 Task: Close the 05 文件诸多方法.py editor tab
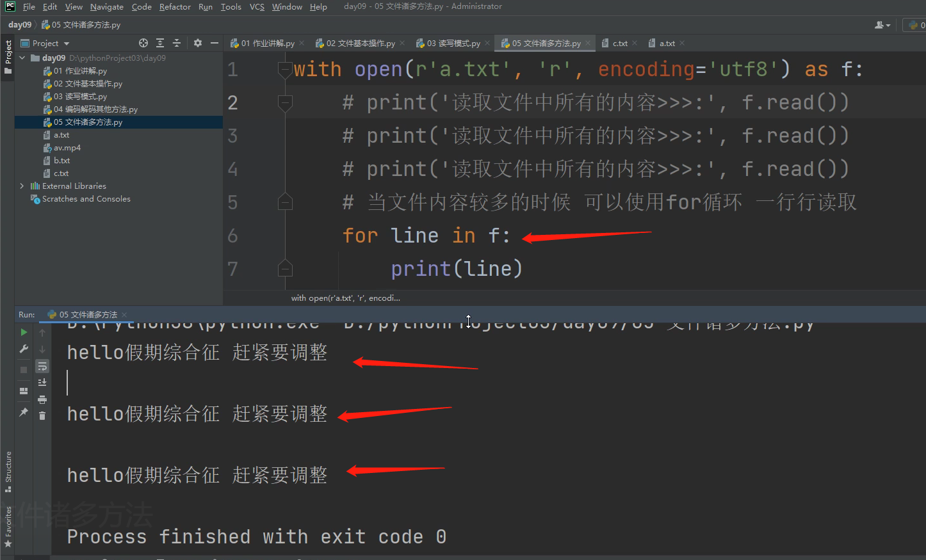point(588,43)
